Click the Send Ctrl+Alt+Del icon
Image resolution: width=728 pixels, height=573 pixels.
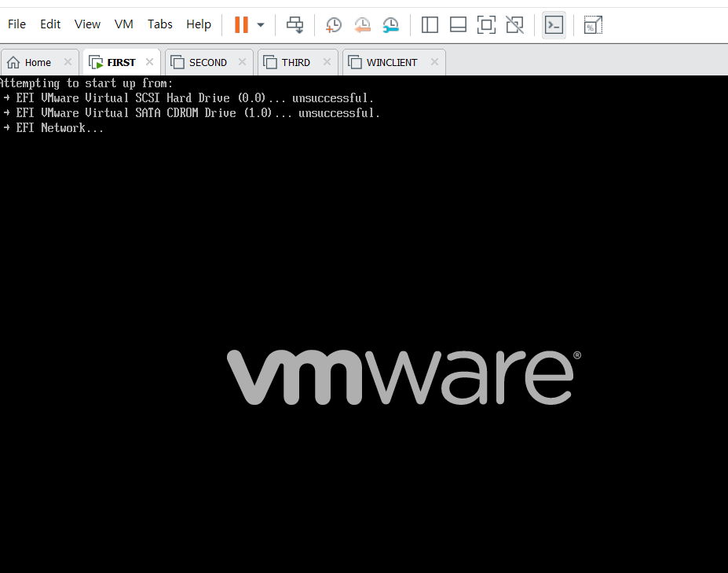pos(294,24)
